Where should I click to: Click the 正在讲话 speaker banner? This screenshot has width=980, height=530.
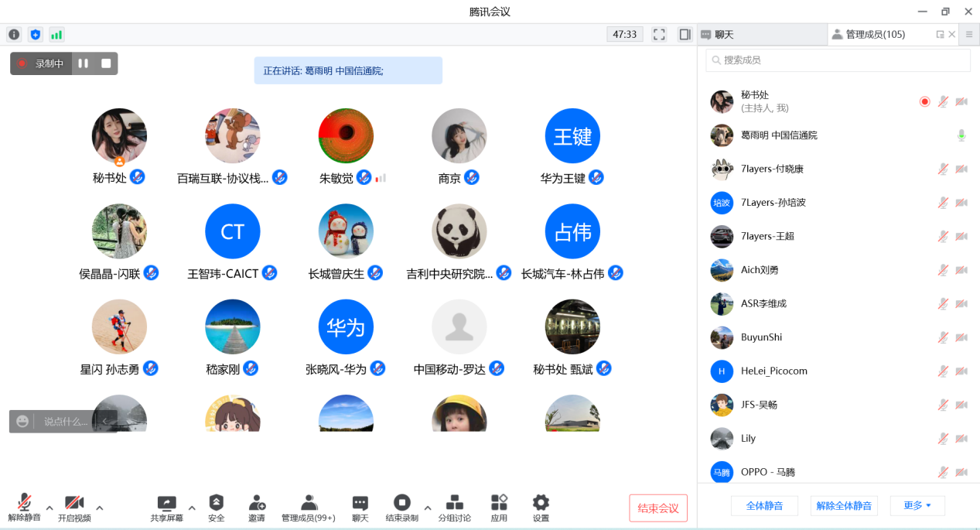tap(348, 70)
